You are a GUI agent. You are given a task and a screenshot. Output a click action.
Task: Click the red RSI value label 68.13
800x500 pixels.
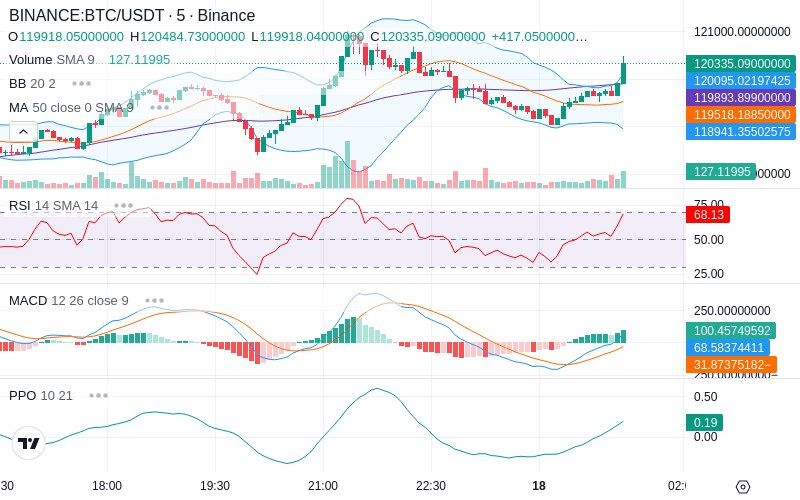(x=708, y=214)
